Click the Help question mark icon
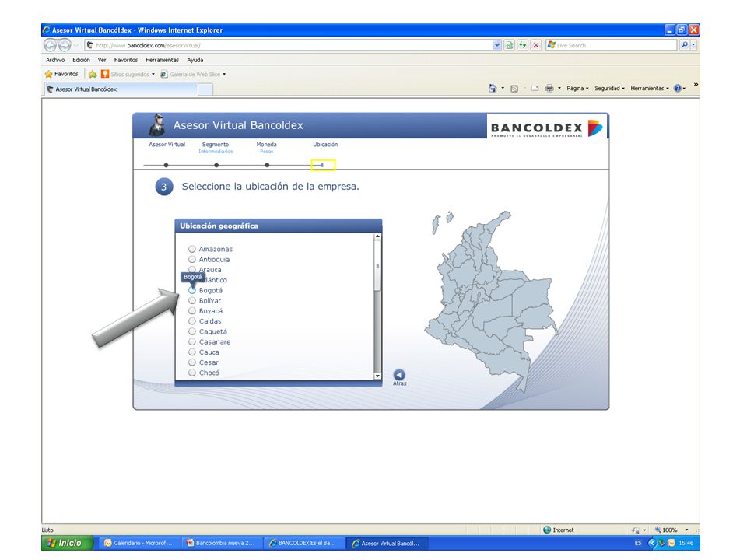 [678, 89]
